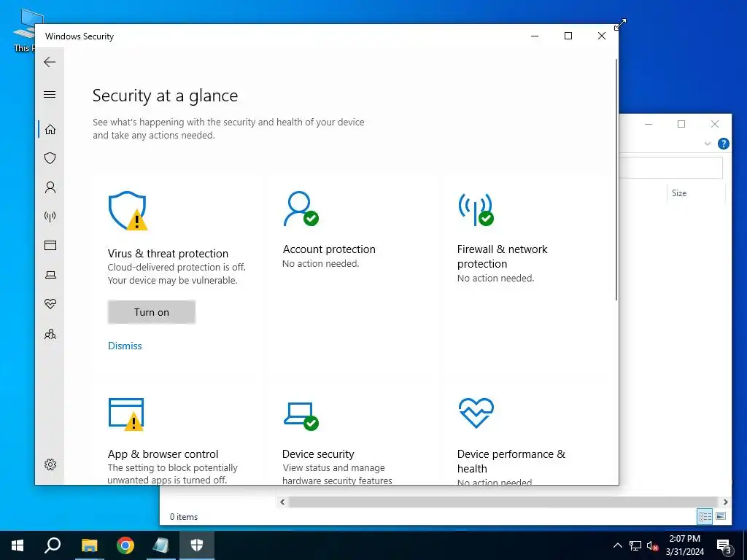The height and width of the screenshot is (560, 747).
Task: Open Firewall & network antenna icon in sidebar
Action: coord(50,217)
